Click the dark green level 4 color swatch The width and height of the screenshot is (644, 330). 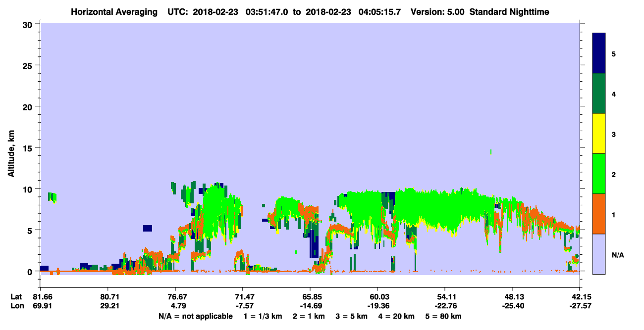(x=599, y=94)
